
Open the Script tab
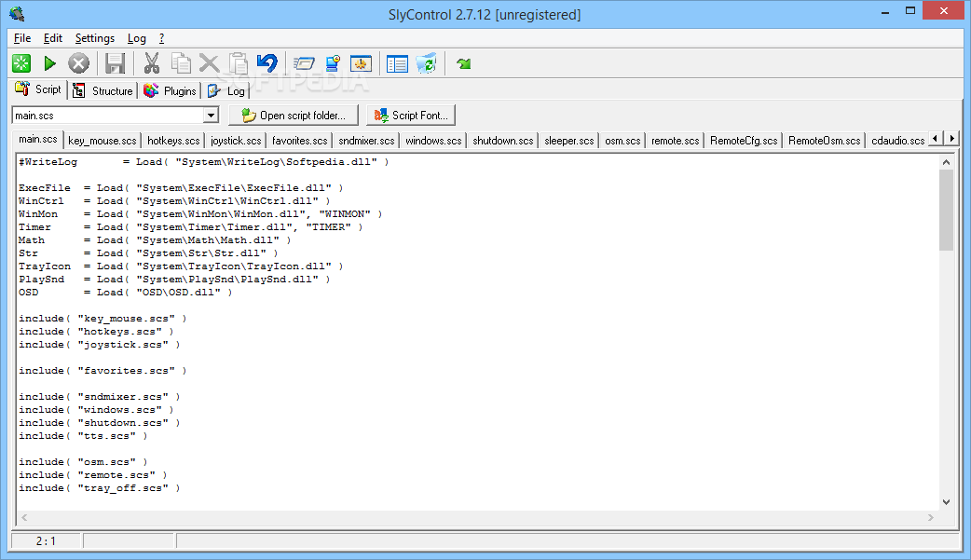pyautogui.click(x=38, y=89)
